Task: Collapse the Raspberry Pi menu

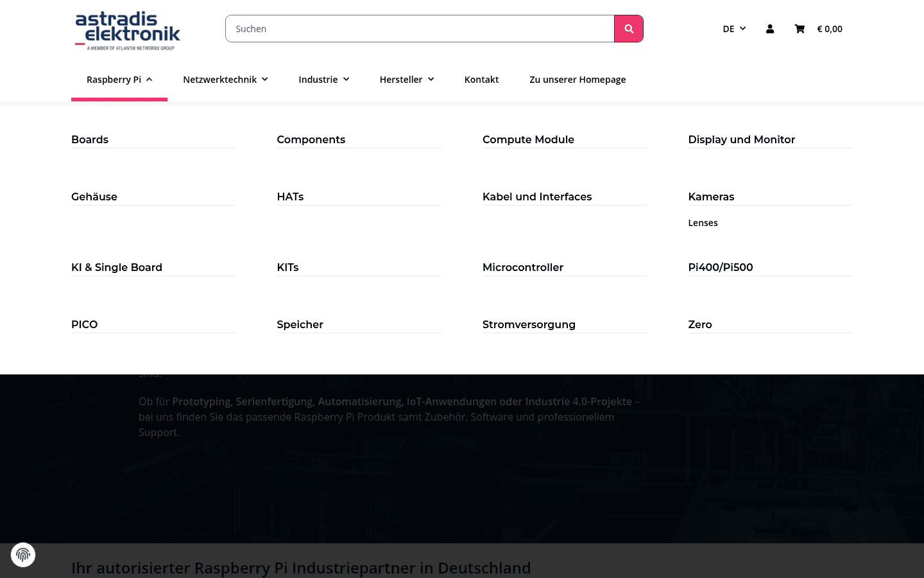Action: click(119, 80)
